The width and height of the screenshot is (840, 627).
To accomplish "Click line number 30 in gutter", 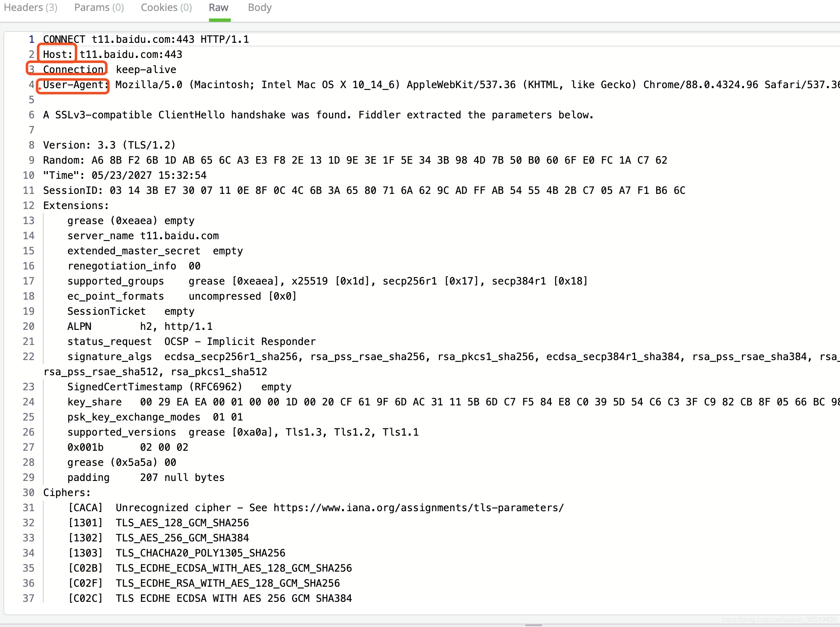I will click(x=29, y=493).
